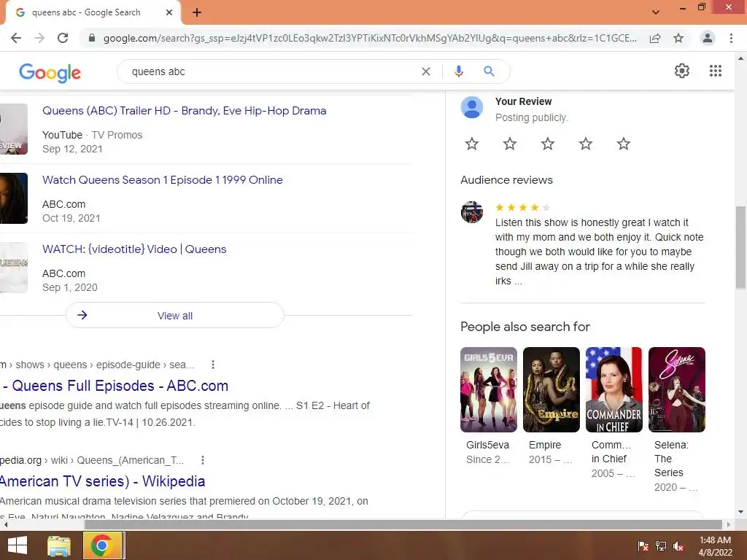Open Google search settings gear
747x560 pixels.
682,71
